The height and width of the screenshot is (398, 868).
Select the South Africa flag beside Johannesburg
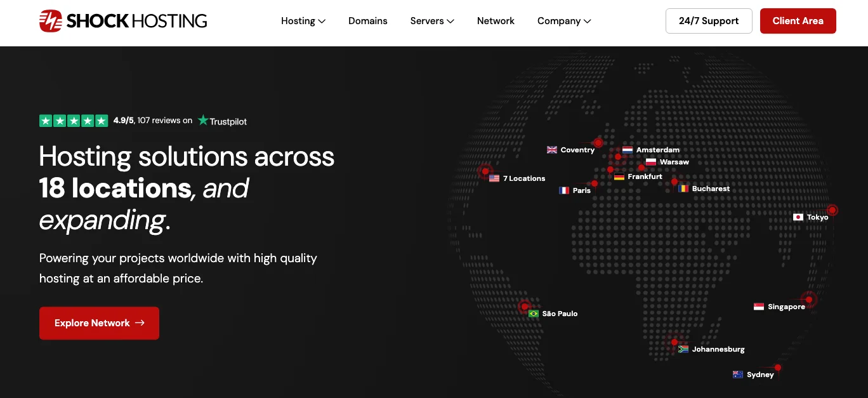(683, 349)
